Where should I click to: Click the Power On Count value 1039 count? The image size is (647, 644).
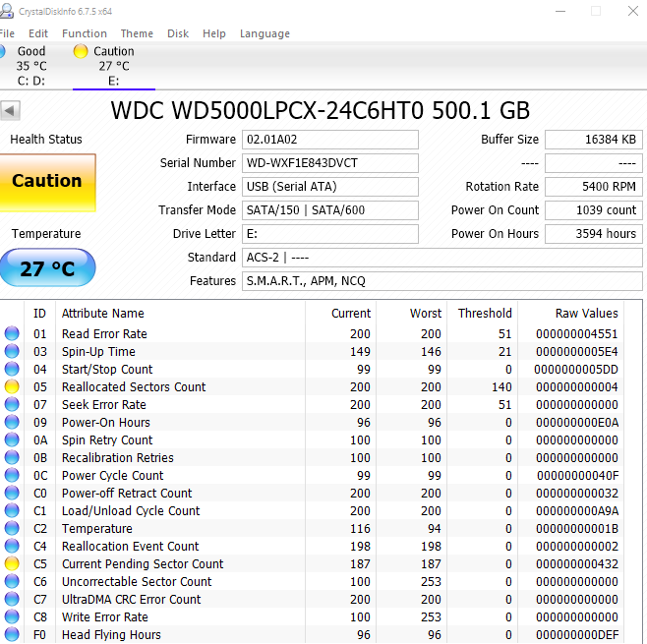coord(593,210)
